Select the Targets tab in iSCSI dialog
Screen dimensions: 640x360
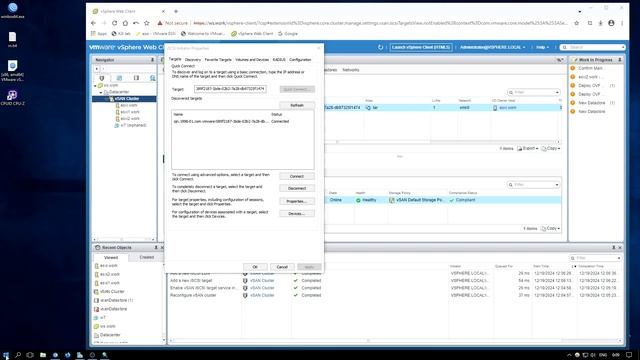175,59
